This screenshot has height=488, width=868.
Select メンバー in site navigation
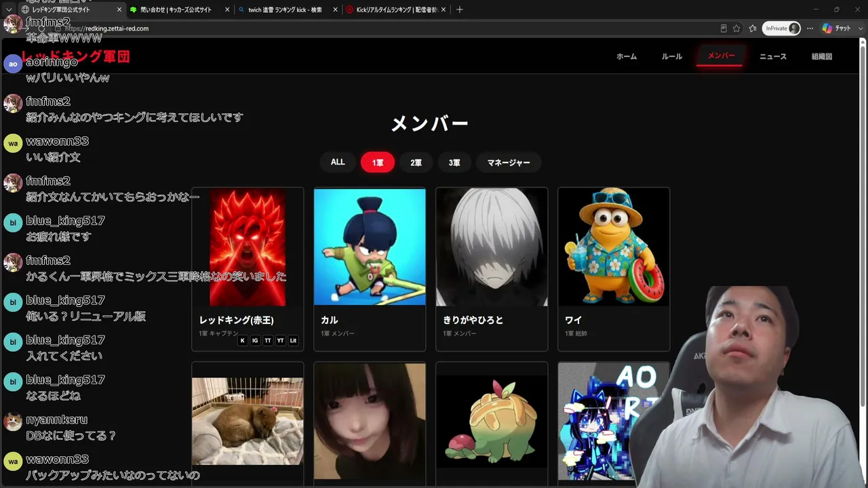pos(721,56)
